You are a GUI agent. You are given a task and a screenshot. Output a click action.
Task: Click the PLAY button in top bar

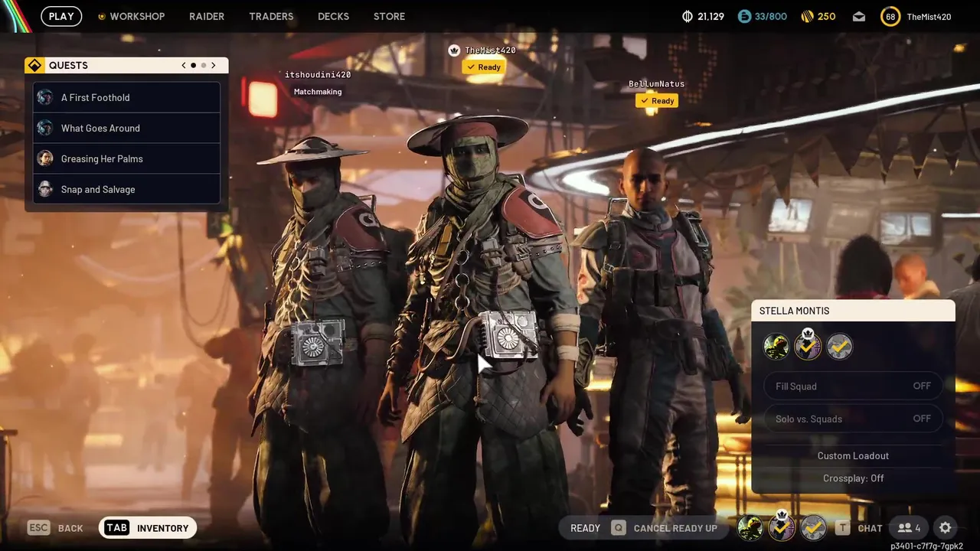coord(61,16)
